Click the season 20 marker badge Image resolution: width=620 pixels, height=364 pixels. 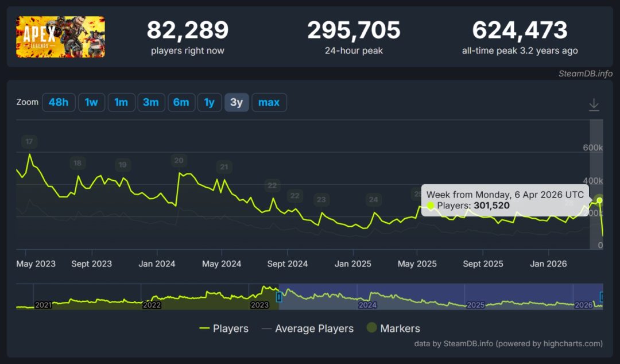(179, 161)
